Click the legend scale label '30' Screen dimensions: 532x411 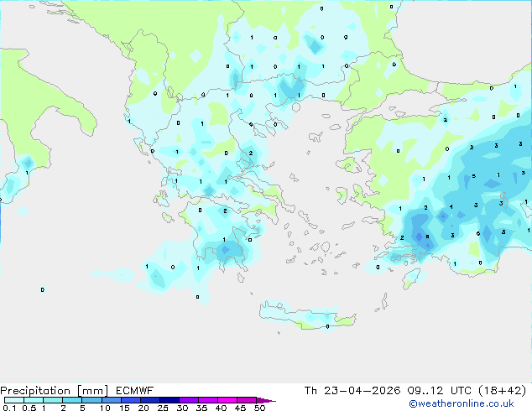pyautogui.click(x=182, y=408)
